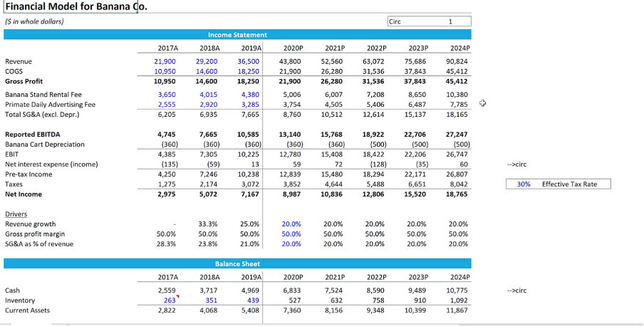
Task: Click 2017A Inventory cell with comment marker
Action: (167, 300)
